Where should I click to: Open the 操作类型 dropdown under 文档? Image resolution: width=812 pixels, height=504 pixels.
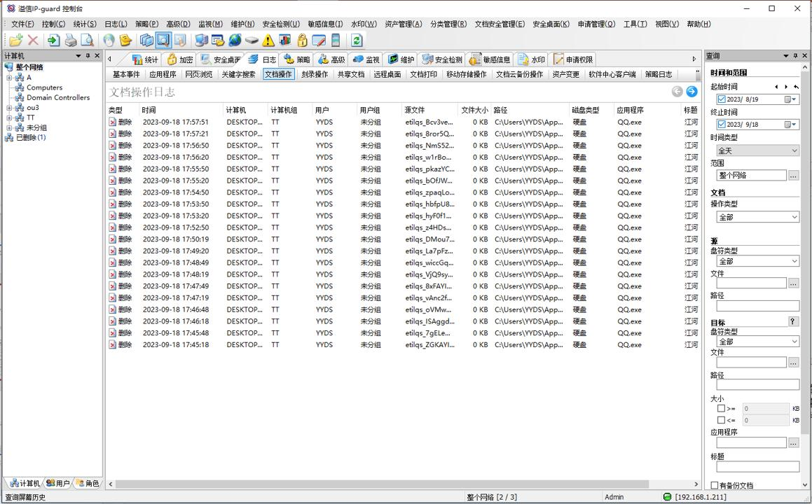pyautogui.click(x=755, y=217)
